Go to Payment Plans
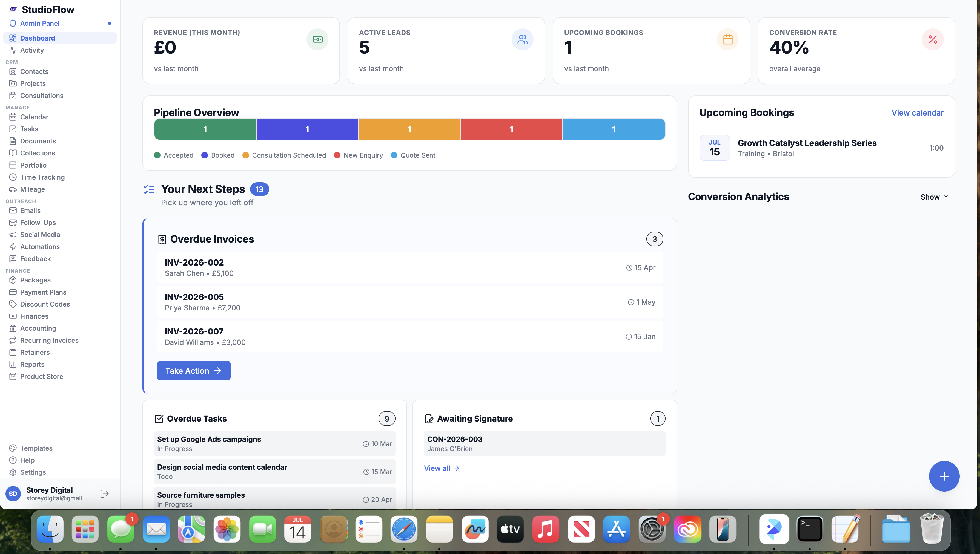Screen dimensions: 980x554 click(x=60, y=292)
